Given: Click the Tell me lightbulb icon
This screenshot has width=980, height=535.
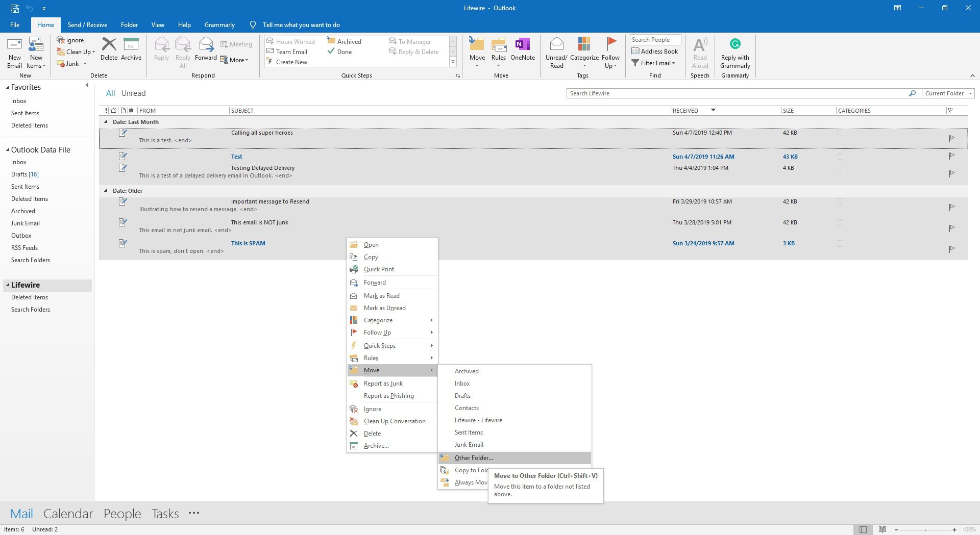Looking at the screenshot, I should coord(253,24).
